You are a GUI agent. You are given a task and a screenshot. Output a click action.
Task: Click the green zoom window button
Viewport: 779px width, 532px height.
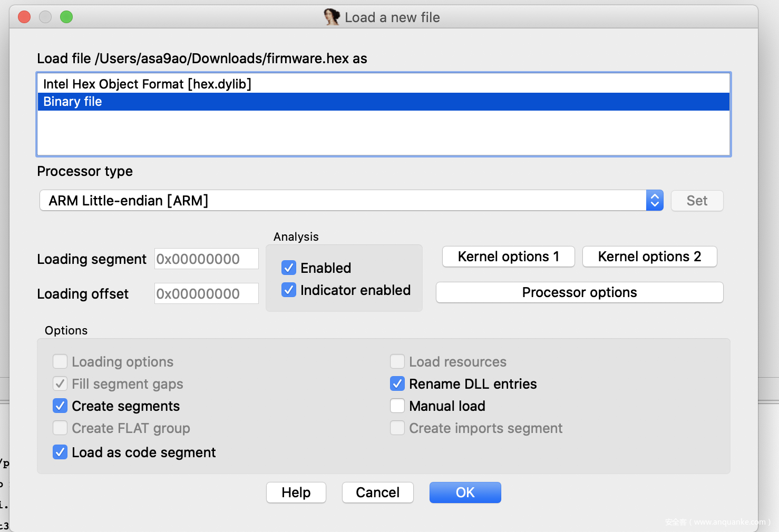(x=66, y=17)
